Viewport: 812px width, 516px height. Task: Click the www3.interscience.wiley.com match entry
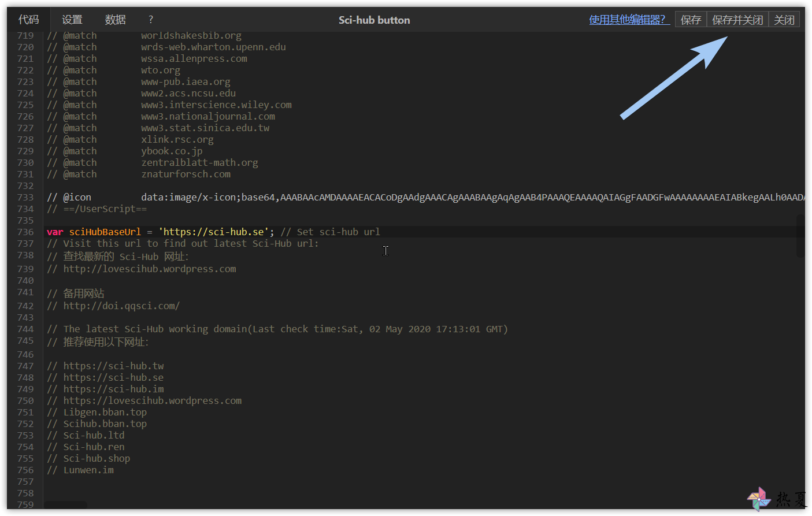coord(216,105)
